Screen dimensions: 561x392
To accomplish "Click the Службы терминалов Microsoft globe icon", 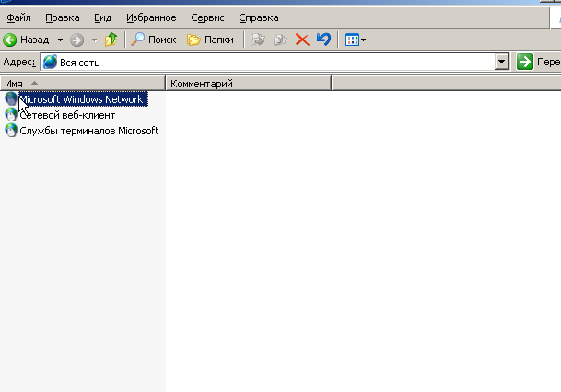I will 11,131.
